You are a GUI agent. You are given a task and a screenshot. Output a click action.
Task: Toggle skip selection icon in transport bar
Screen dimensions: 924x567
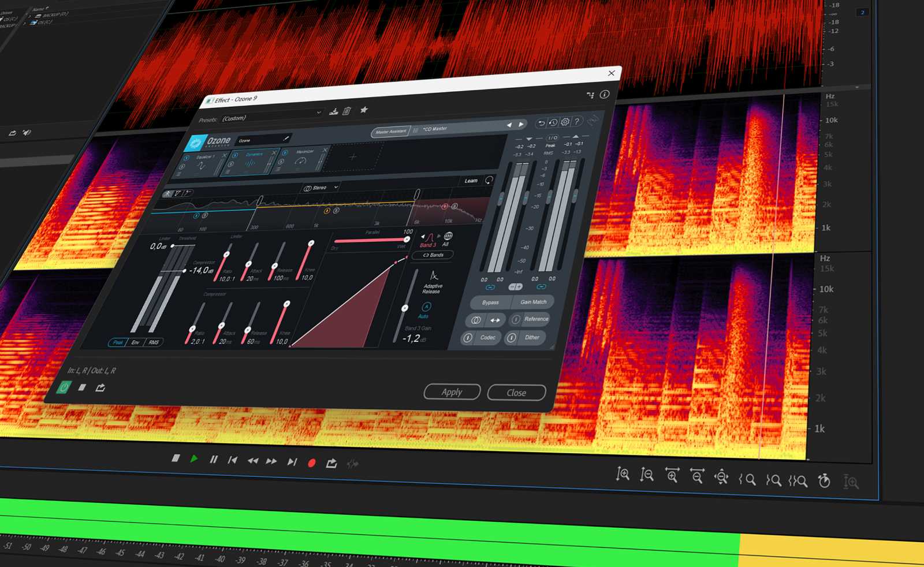point(352,464)
